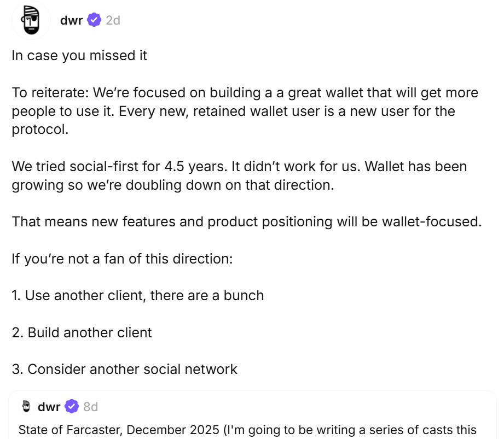Viewport: 504px width, 439px height.
Task: Click the verified badge in the quoted cast
Action: 72,407
